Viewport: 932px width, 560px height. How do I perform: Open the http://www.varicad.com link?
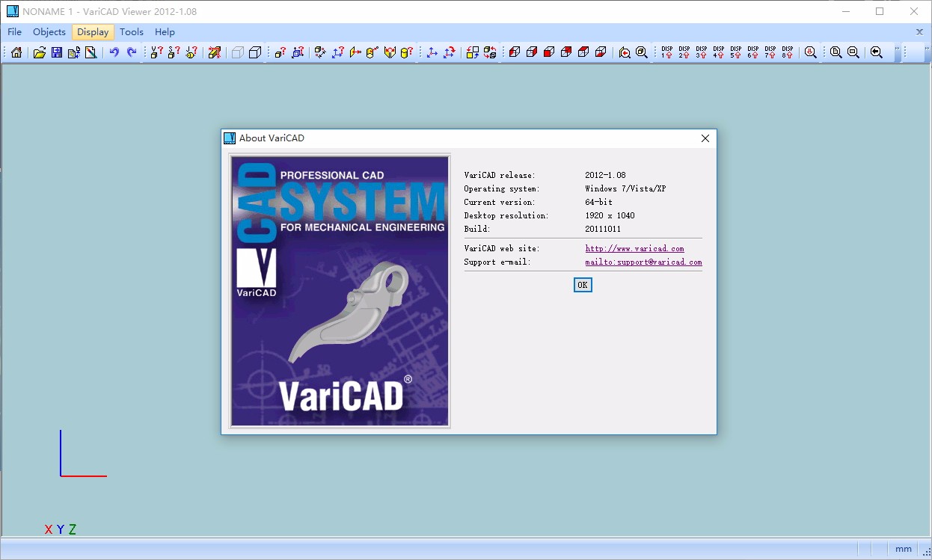[x=634, y=248]
